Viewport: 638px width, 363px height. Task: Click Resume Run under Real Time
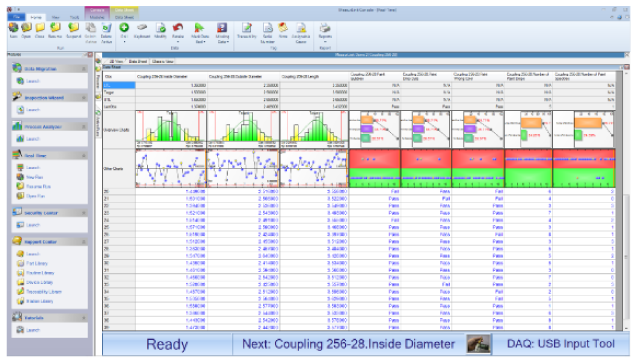38,186
